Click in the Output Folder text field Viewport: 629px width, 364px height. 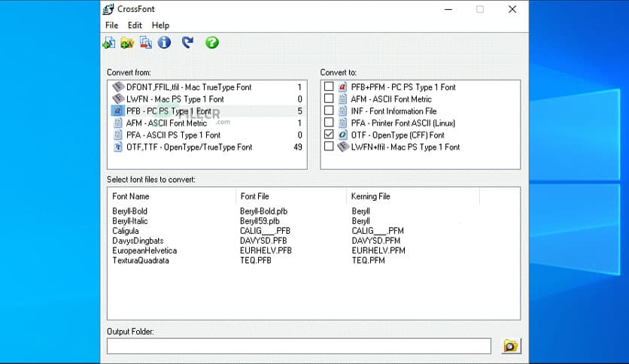click(x=299, y=346)
